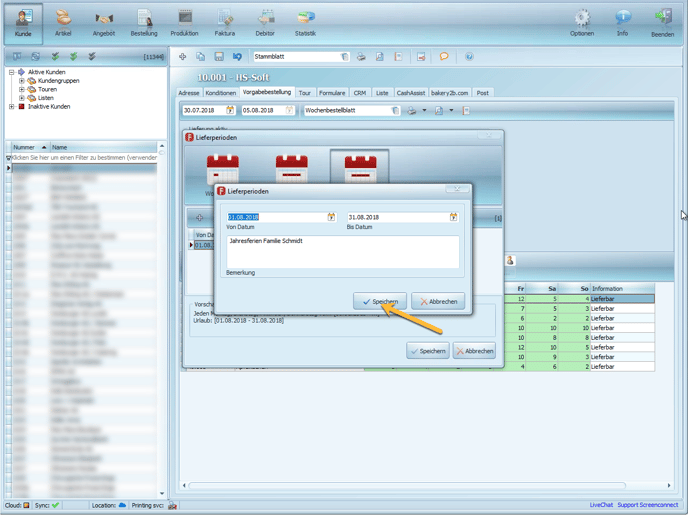
Task: Click the Bemerkung text field
Action: (x=343, y=252)
